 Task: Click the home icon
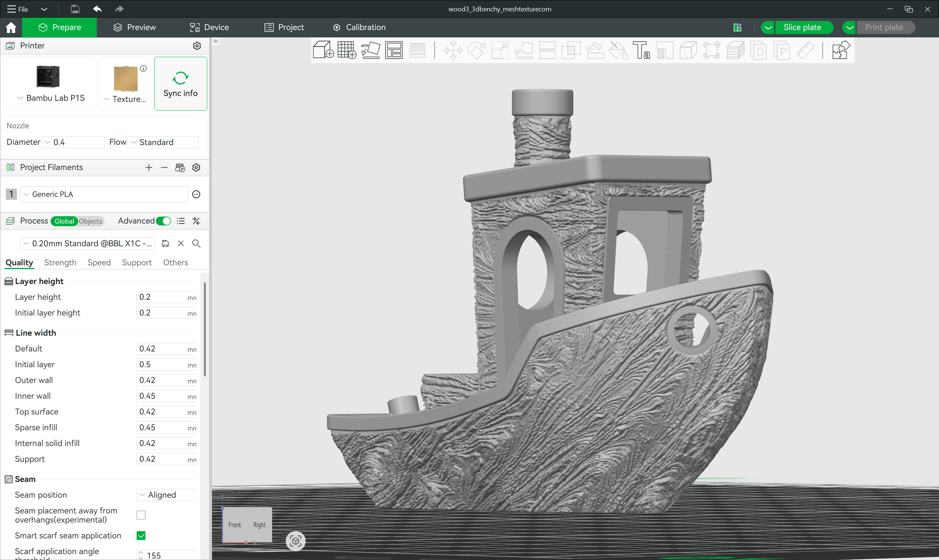[11, 27]
